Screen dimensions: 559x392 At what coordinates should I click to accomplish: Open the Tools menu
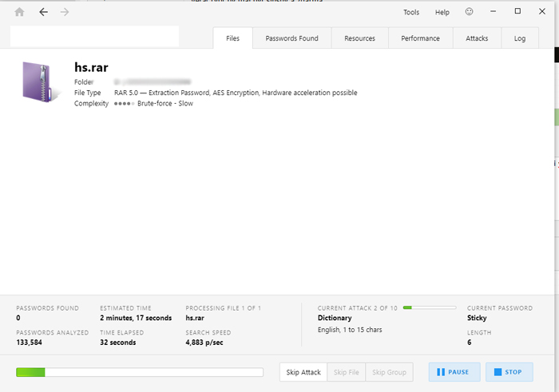point(411,12)
